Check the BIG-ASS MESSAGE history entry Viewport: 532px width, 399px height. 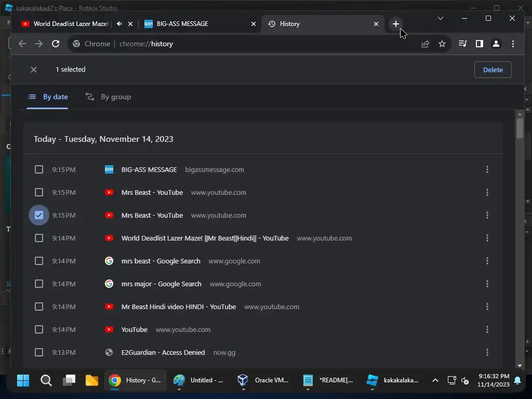coord(39,169)
